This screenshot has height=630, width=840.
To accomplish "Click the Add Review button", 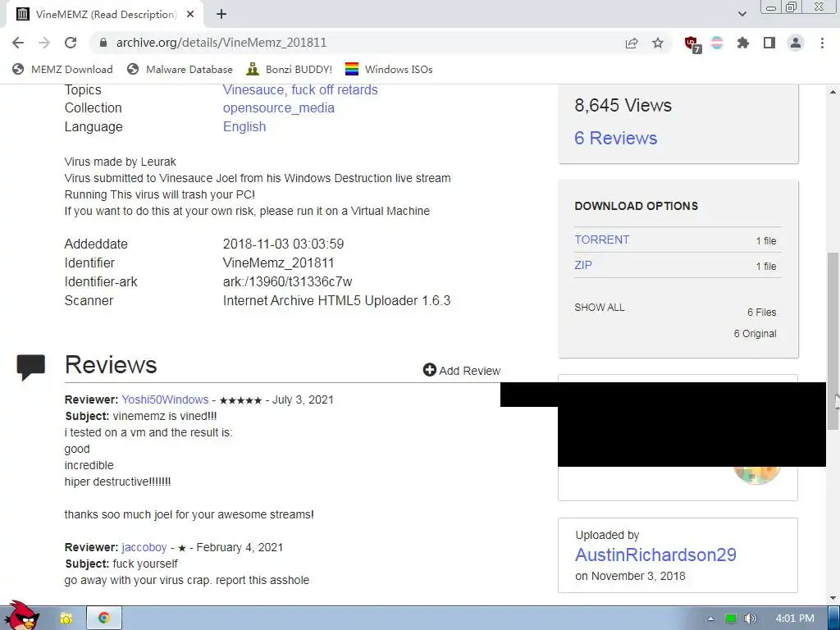I will [462, 370].
